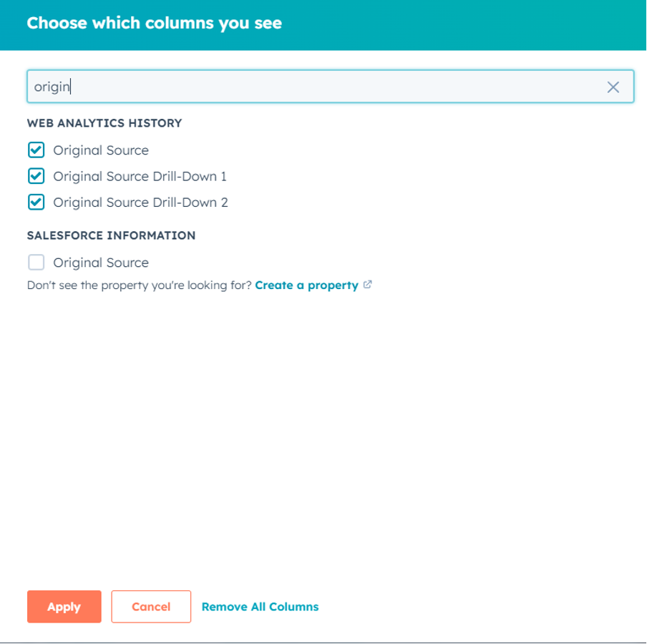The image size is (647, 644).
Task: Cancel the column selection dialog
Action: pos(151,607)
